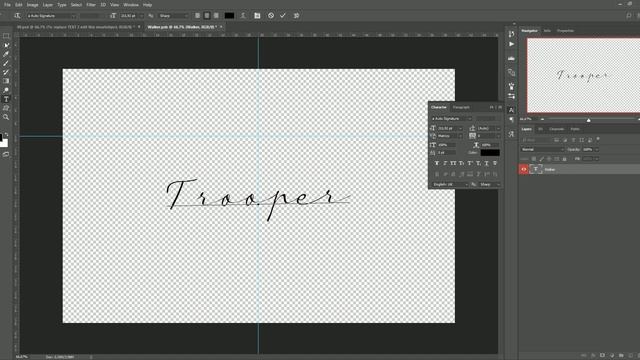Toggle text orientation in options bar
This screenshot has height=360, width=640.
click(17, 16)
